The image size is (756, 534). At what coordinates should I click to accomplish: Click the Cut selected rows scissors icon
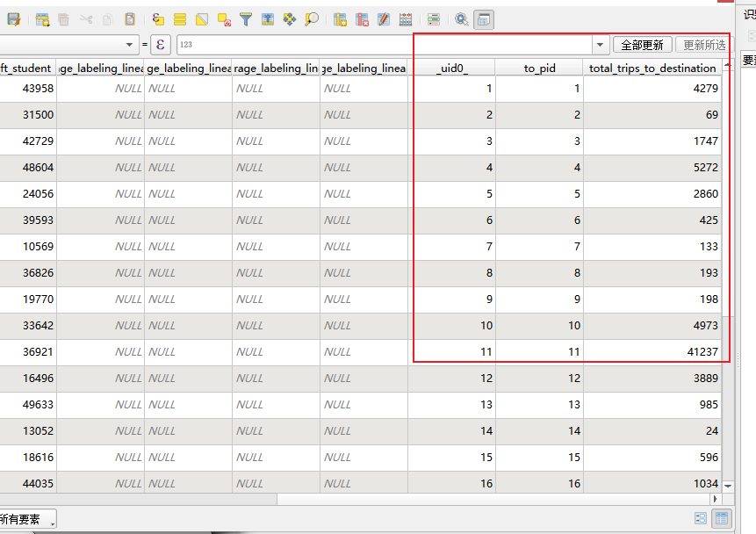coord(86,19)
